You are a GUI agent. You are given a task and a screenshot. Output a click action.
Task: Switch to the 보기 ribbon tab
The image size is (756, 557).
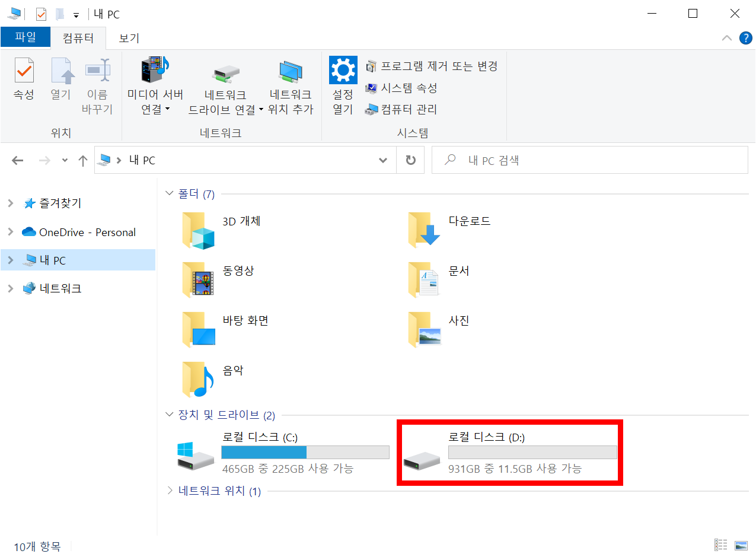point(129,38)
